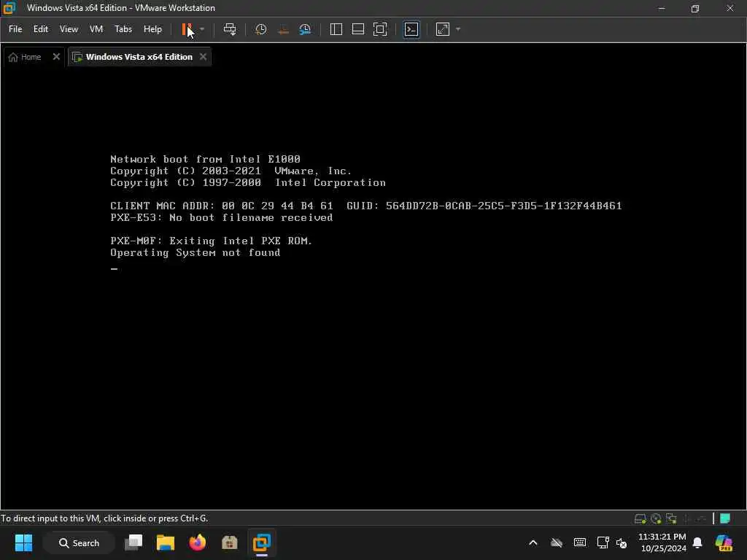Click Send Ctrl+Alt+Del toolbar icon

click(230, 29)
